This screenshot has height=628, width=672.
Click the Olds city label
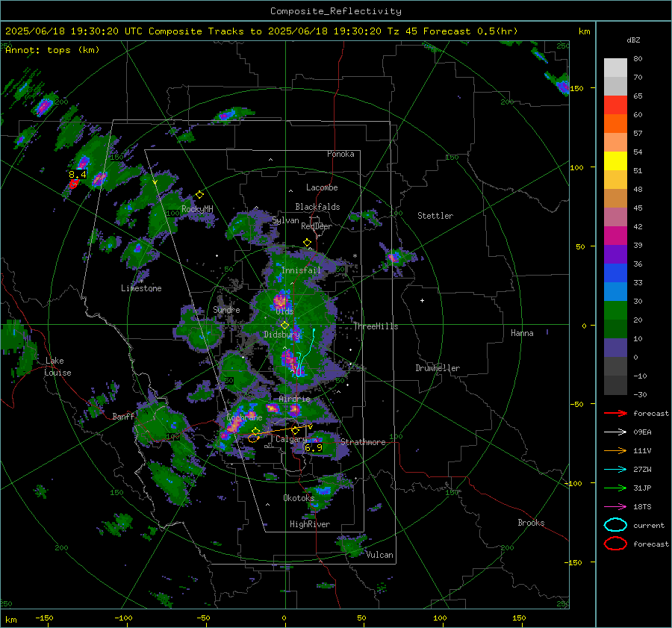click(x=284, y=311)
